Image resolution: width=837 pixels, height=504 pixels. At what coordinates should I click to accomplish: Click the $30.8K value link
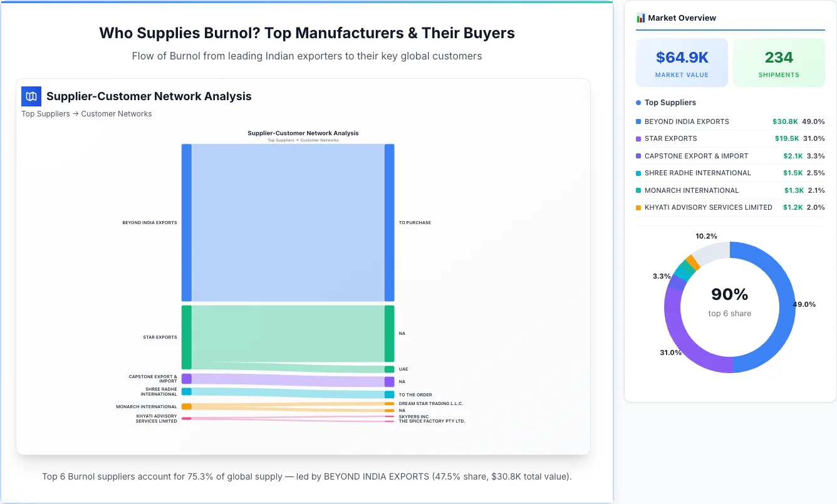tap(787, 121)
